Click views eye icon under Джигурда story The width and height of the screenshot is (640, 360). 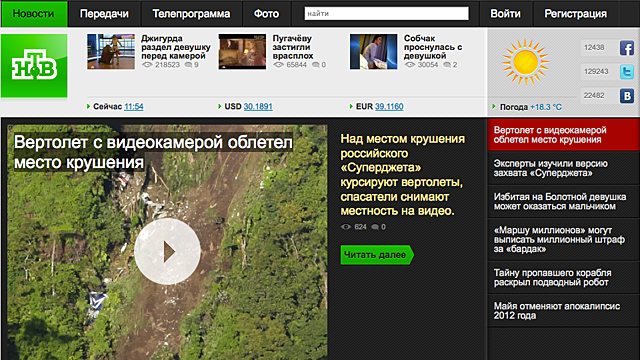[x=147, y=65]
